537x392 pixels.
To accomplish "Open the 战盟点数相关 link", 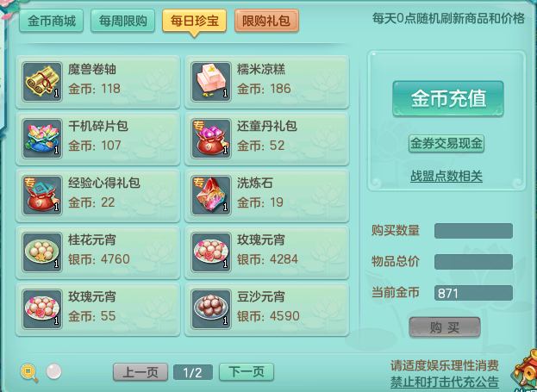I will pos(446,177).
